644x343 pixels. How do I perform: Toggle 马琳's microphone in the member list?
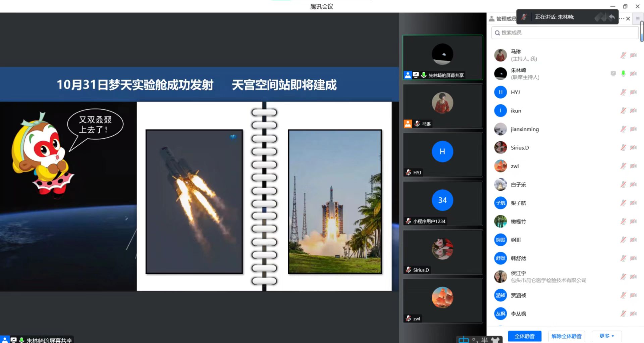pyautogui.click(x=623, y=55)
